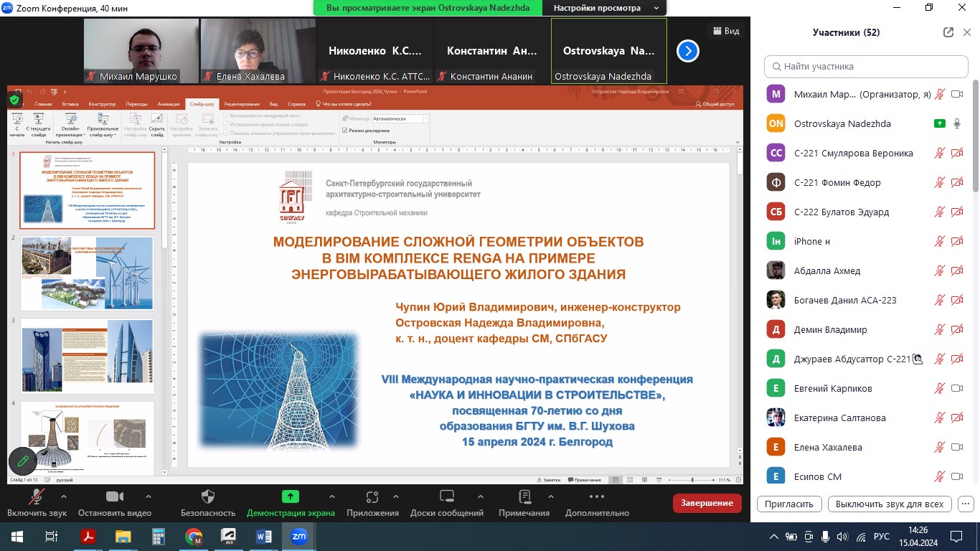The width and height of the screenshot is (980, 551).
Task: Select slide 3 thumbnail
Action: (87, 356)
